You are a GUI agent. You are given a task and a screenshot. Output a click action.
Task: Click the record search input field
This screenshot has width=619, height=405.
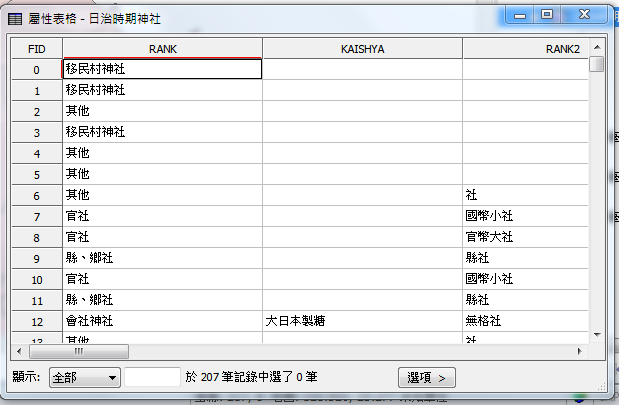coord(152,377)
